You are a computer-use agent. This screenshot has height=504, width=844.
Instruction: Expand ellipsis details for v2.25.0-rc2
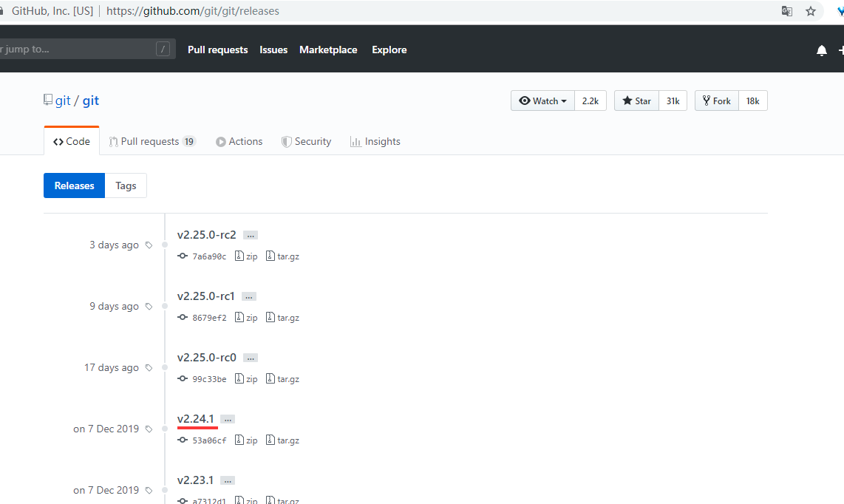[x=251, y=235]
